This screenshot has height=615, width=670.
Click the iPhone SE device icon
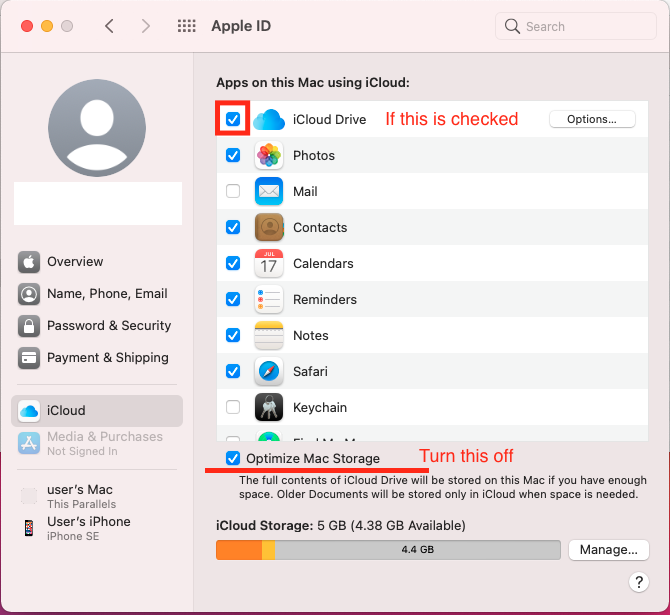[x=29, y=528]
